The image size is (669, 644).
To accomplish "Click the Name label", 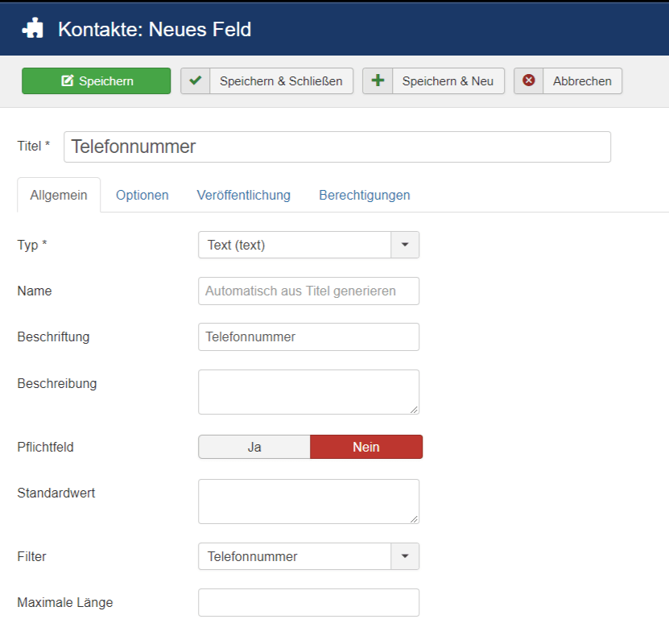I will click(35, 291).
